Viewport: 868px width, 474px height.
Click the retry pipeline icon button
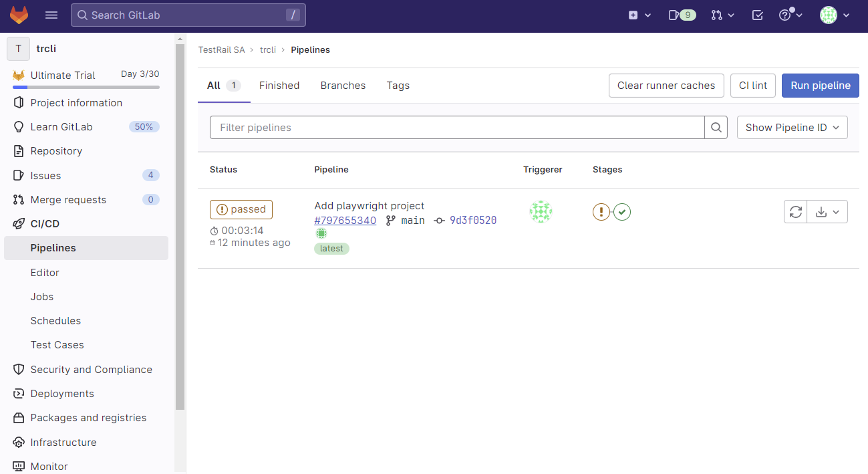pyautogui.click(x=795, y=212)
